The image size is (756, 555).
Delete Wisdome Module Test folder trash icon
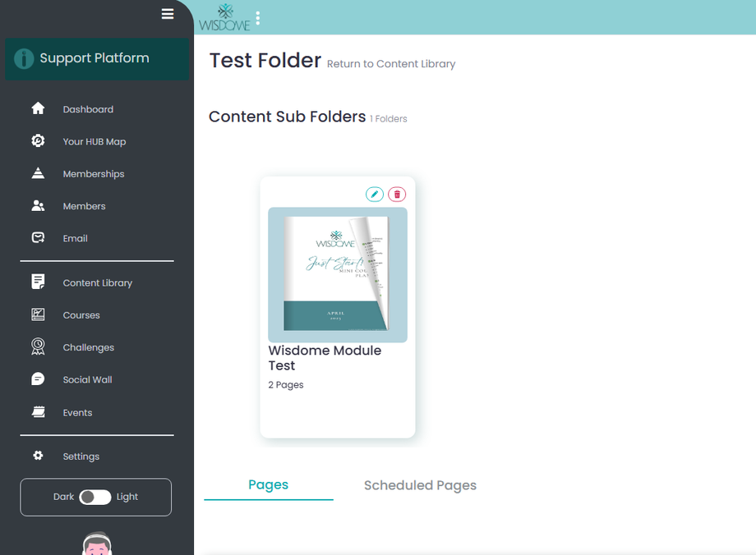[397, 194]
